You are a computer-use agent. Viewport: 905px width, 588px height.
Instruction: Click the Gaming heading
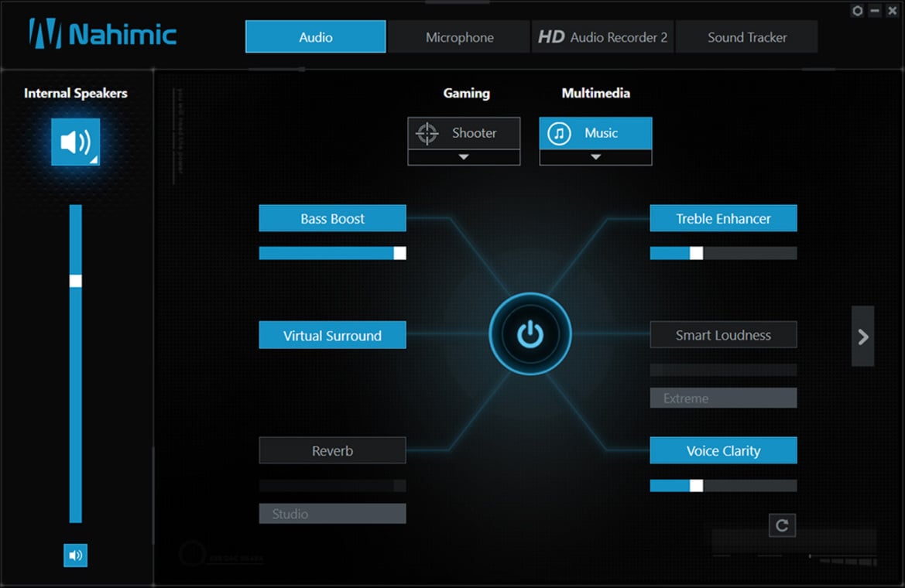click(466, 93)
